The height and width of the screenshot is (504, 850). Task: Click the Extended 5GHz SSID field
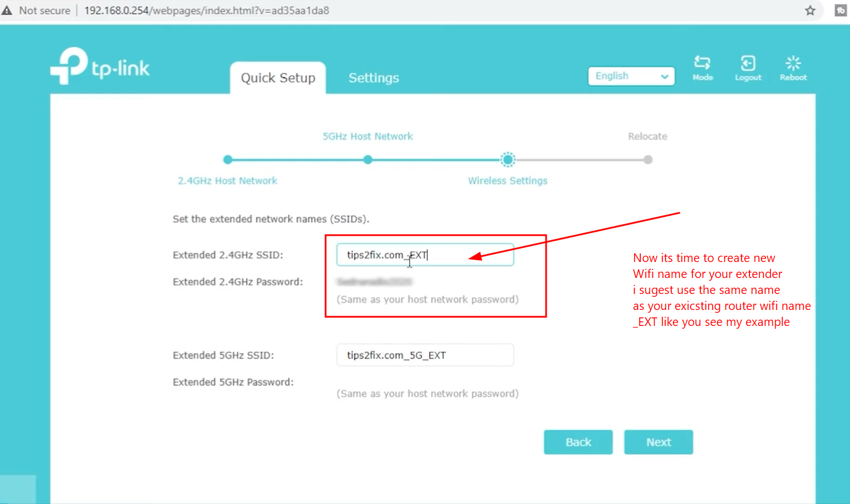click(x=425, y=355)
